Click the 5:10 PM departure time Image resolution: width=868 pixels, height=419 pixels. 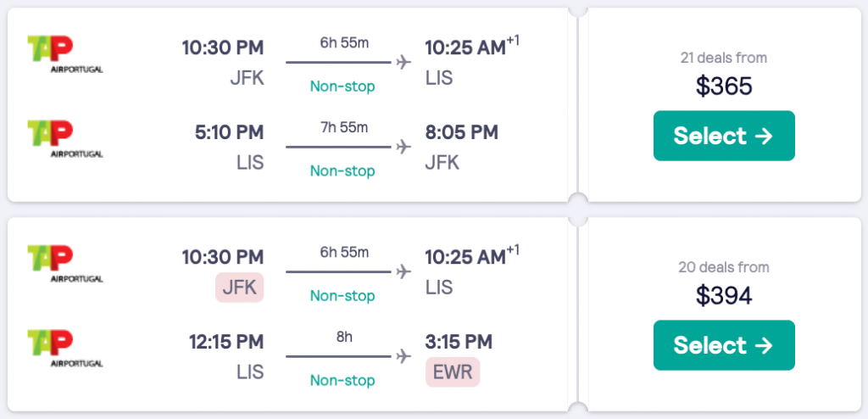[x=228, y=132]
